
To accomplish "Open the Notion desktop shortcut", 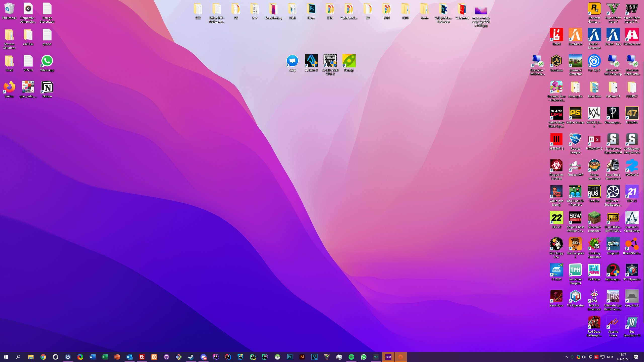I will [x=47, y=87].
